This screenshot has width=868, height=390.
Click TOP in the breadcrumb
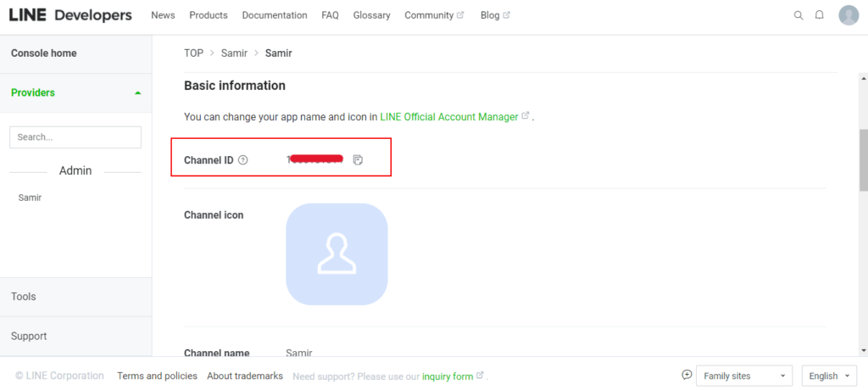click(194, 53)
